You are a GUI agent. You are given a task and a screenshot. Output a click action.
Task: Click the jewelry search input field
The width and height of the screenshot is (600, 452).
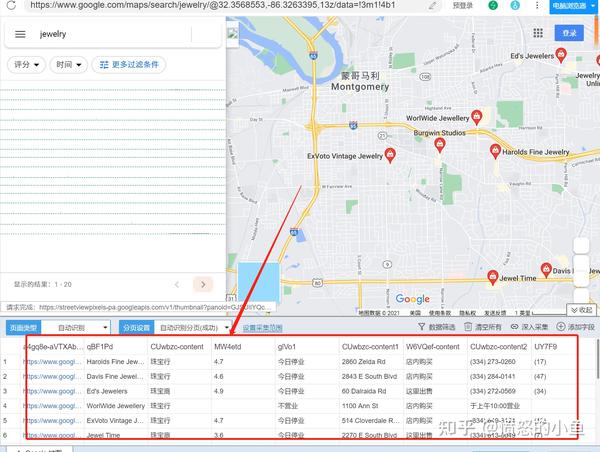click(x=113, y=34)
